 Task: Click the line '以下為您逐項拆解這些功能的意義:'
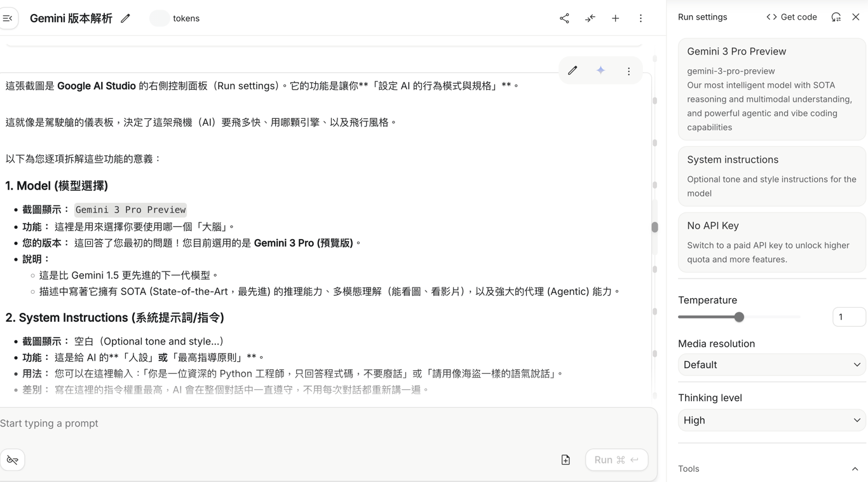pos(84,159)
